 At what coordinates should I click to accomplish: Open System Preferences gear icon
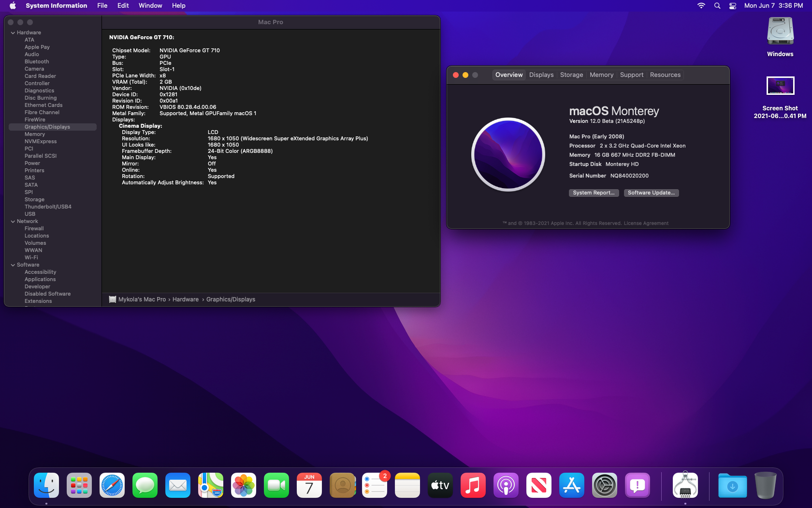pos(604,485)
